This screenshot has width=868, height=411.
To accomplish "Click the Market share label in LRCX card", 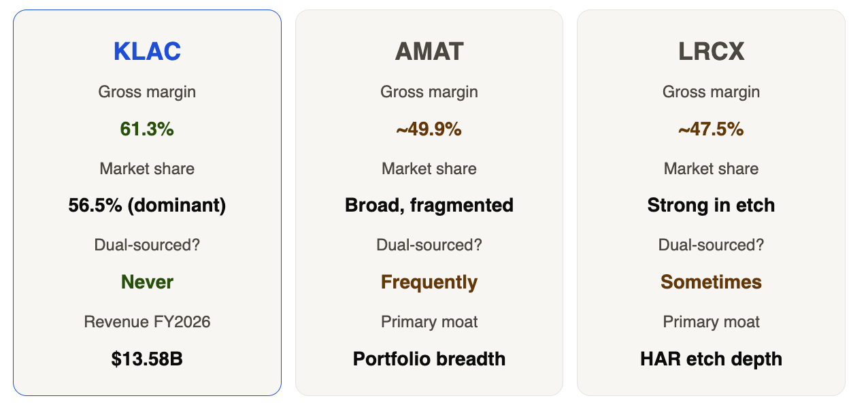I will (x=711, y=168).
